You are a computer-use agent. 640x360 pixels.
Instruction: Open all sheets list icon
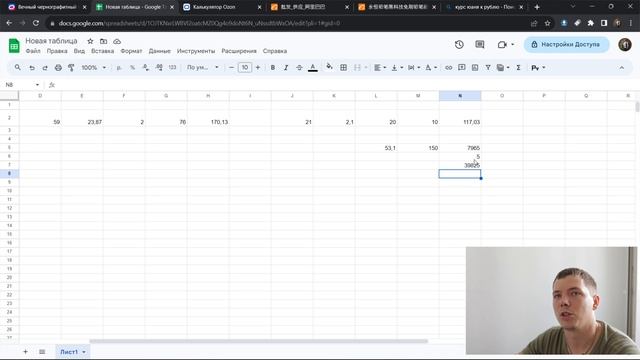point(42,351)
